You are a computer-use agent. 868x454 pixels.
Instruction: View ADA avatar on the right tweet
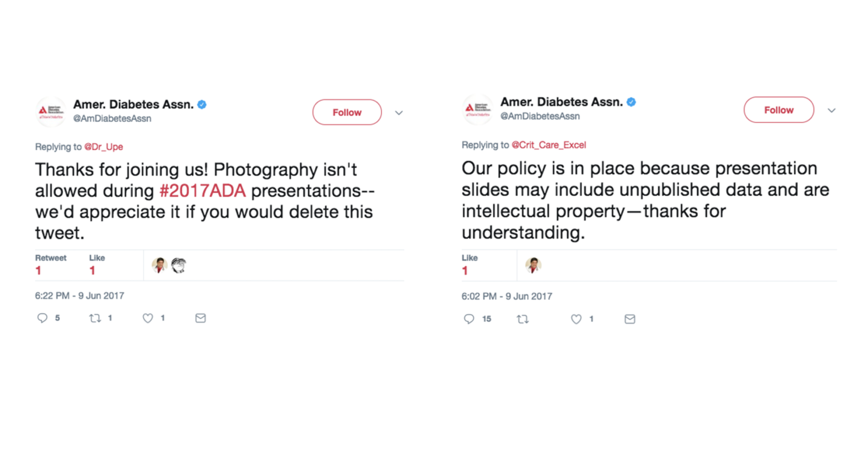pos(477,110)
